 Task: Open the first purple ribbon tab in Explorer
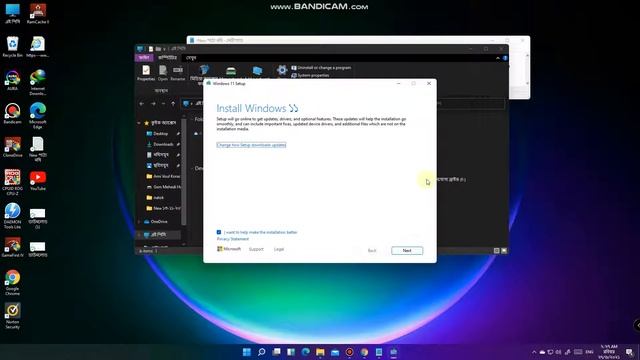[144, 58]
